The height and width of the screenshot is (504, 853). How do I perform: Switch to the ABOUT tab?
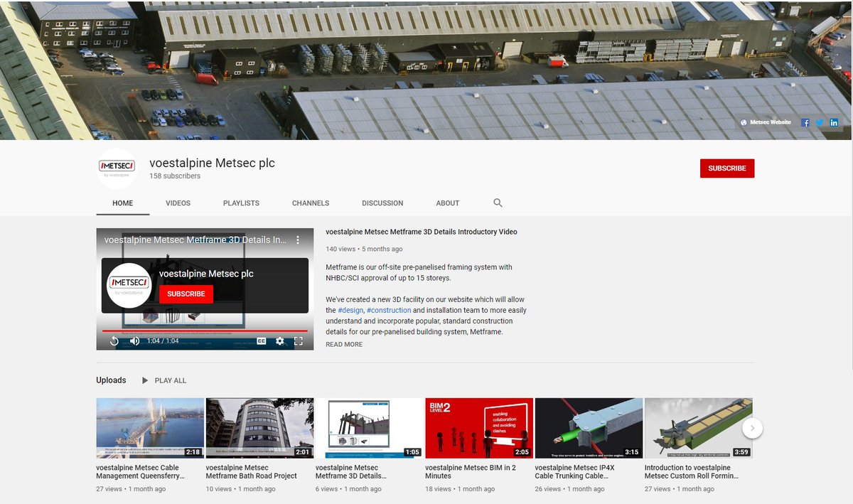(x=448, y=203)
